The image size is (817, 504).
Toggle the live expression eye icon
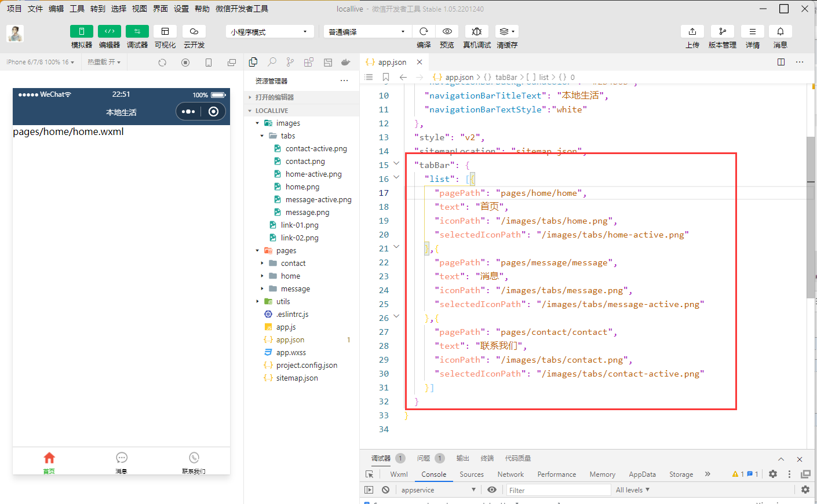pyautogui.click(x=492, y=490)
